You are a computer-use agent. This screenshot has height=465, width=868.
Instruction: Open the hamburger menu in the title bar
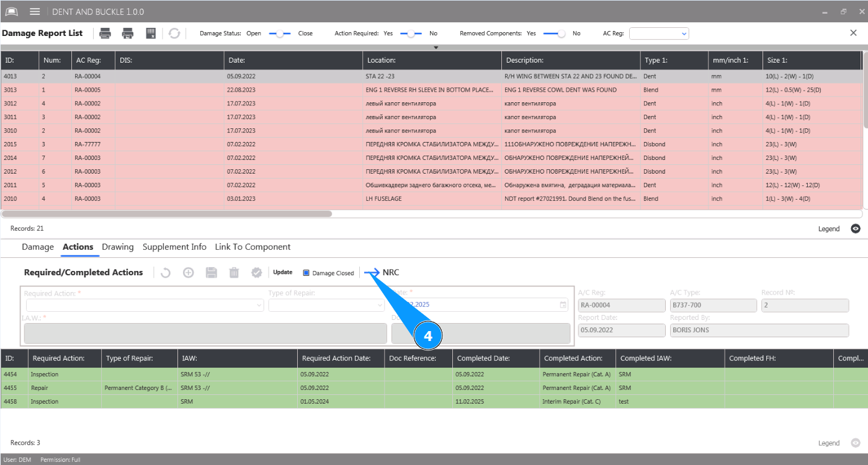[35, 12]
